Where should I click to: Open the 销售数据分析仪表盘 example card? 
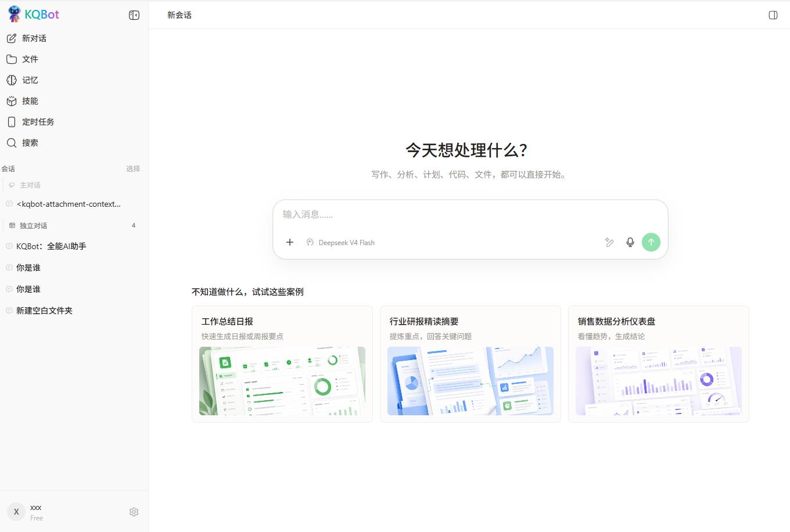659,364
